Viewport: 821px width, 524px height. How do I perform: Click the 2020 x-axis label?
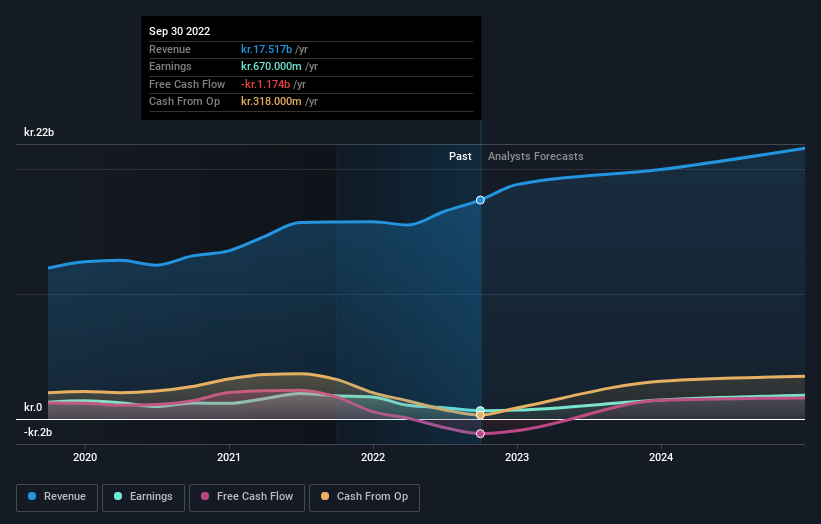pyautogui.click(x=85, y=457)
